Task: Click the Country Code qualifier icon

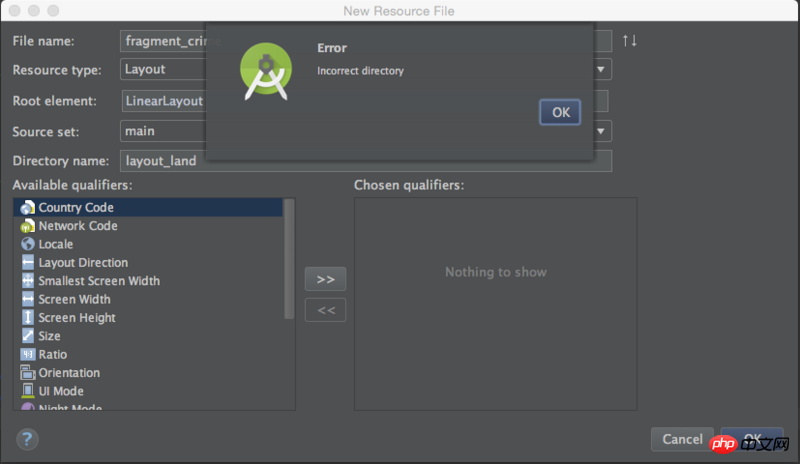Action: point(28,207)
